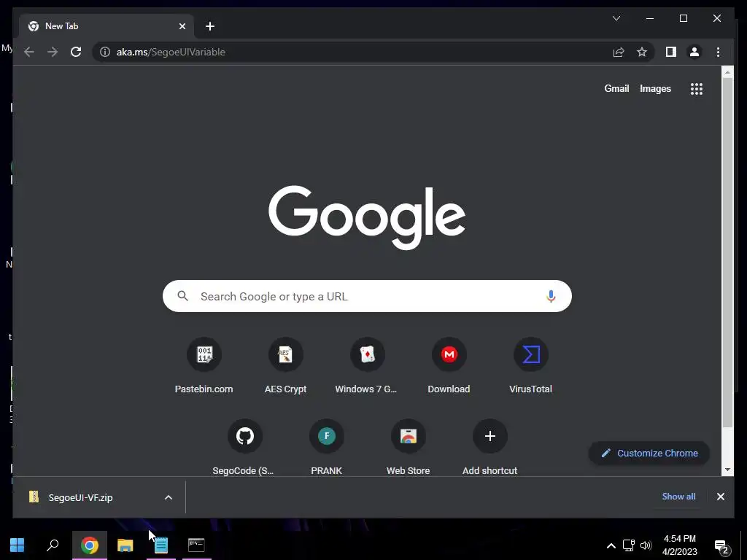
Task: Open the Chrome profile avatar
Action: [x=694, y=52]
